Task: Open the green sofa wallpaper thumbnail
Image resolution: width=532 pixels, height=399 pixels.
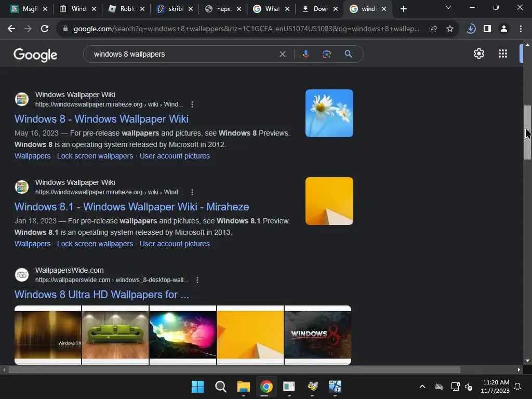Action: pyautogui.click(x=115, y=335)
